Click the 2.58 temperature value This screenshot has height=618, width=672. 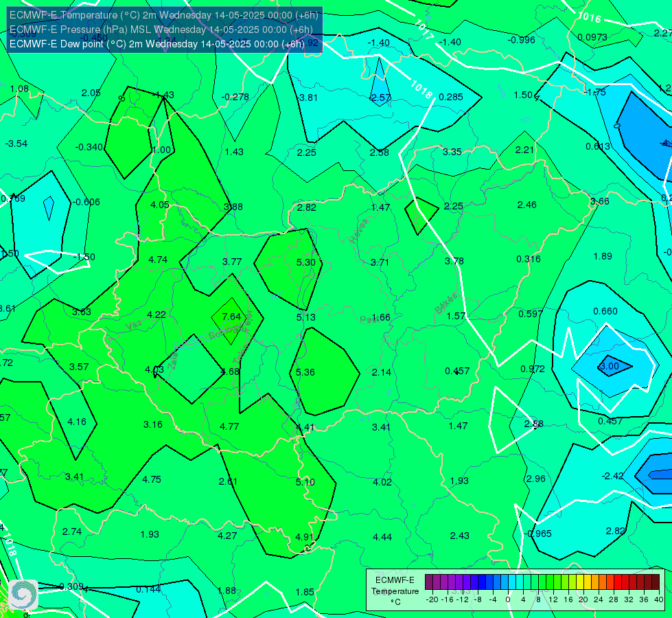(x=380, y=152)
